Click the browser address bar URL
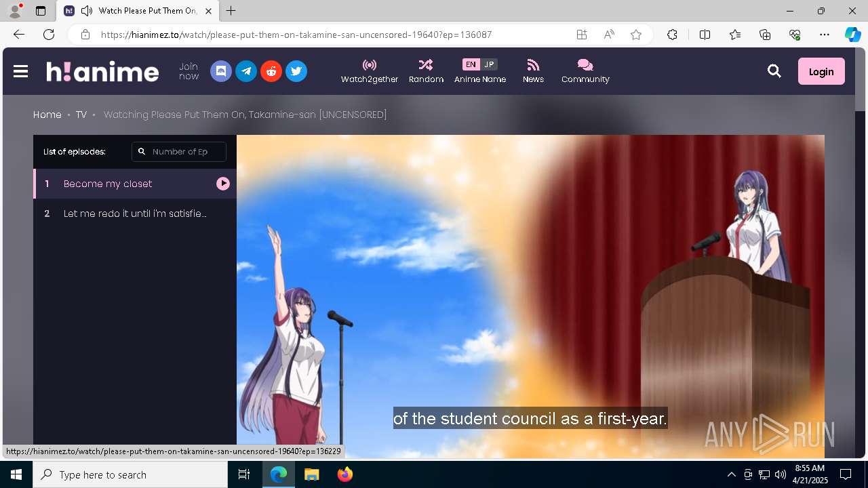The width and height of the screenshot is (868, 488). (296, 35)
